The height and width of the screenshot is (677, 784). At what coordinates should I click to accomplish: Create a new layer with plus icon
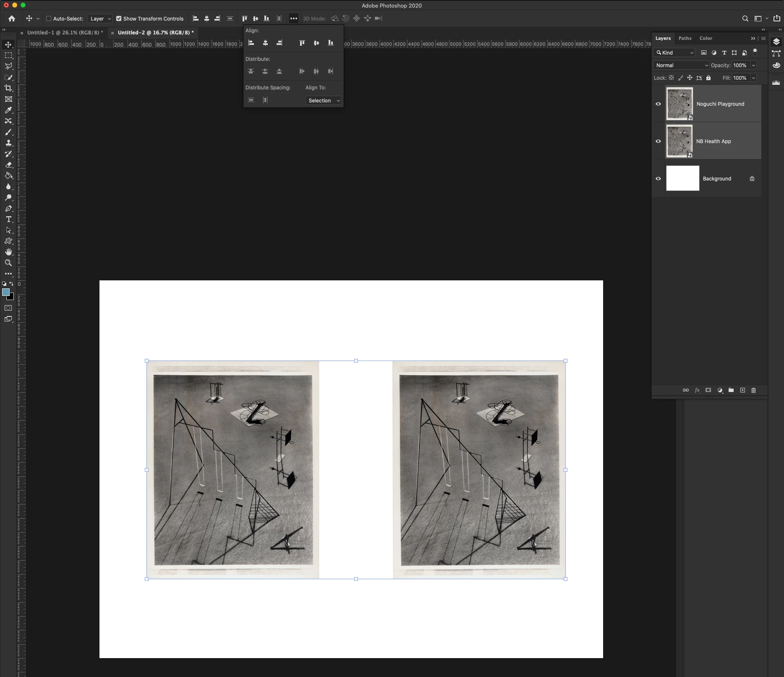(x=742, y=390)
